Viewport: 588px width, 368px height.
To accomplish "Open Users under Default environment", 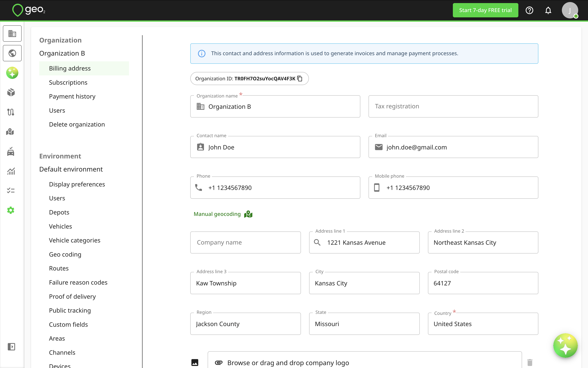I will click(x=57, y=198).
